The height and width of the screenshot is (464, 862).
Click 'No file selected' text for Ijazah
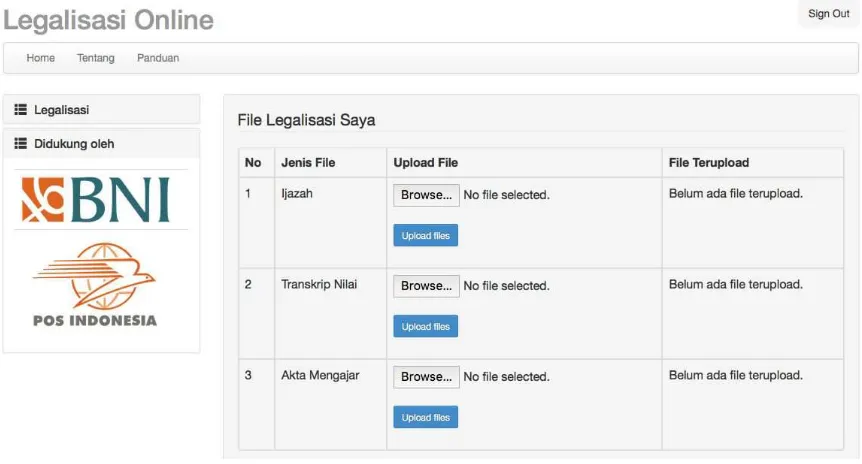click(506, 195)
